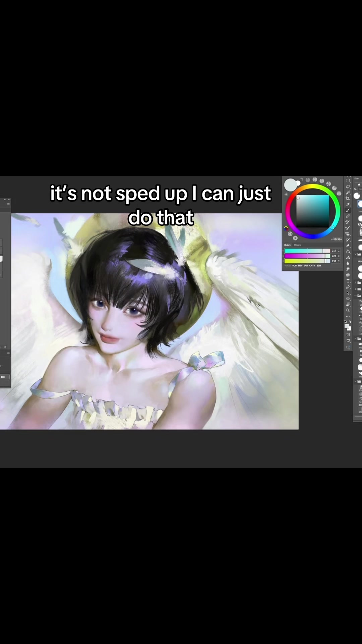Open the Sliders tab
Viewport: 362px width, 644px height.
click(287, 245)
